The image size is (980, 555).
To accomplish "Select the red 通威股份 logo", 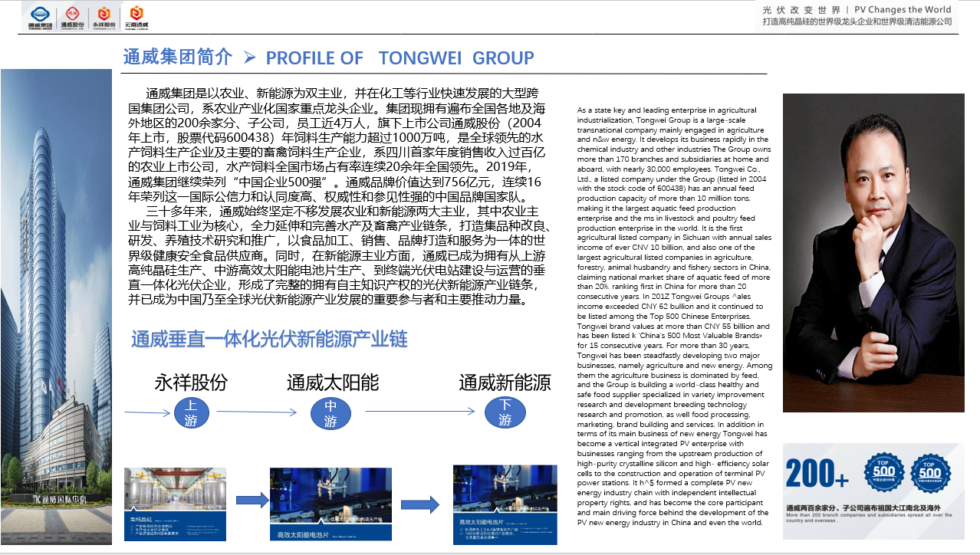I will [72, 15].
